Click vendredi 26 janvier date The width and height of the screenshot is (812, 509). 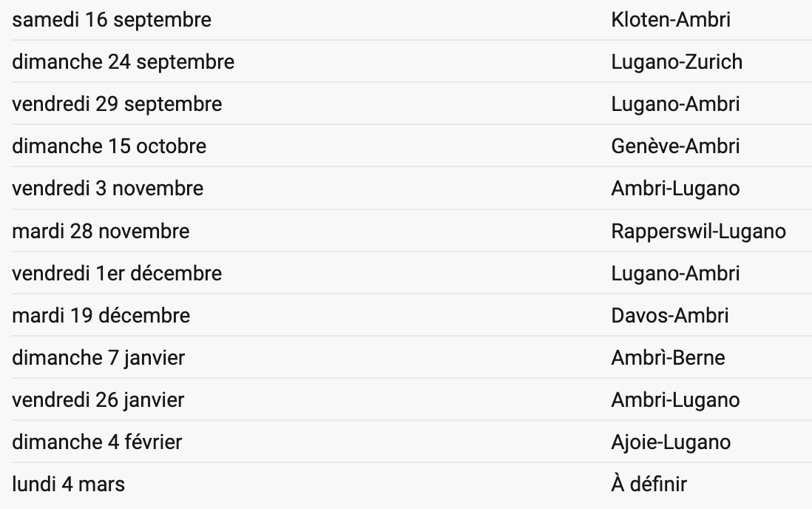(98, 400)
